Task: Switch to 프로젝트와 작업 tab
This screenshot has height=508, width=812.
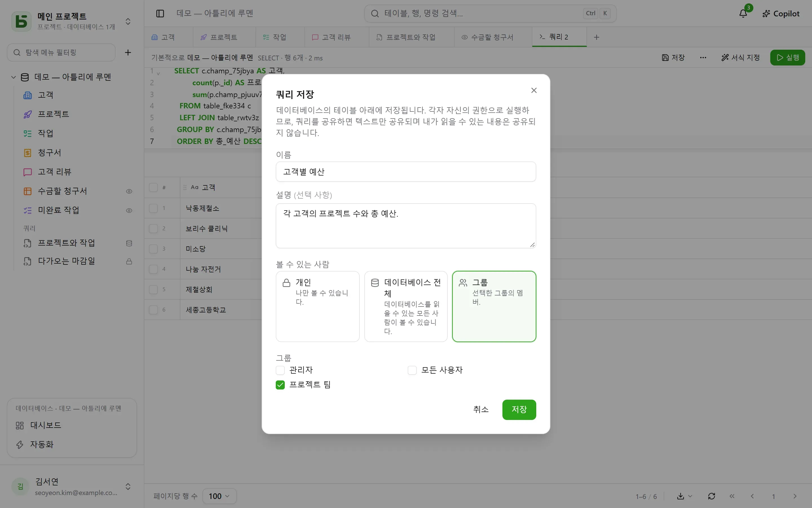Action: point(411,37)
